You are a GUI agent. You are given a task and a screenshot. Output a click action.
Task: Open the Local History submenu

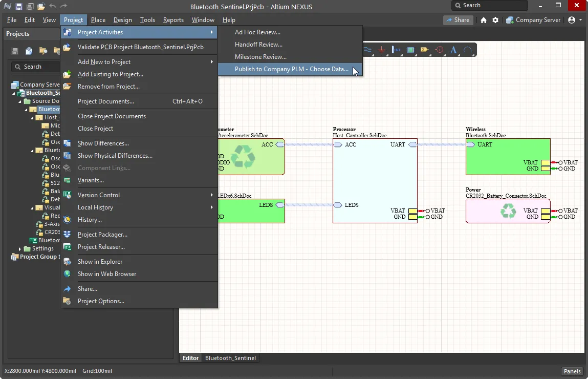(x=139, y=207)
